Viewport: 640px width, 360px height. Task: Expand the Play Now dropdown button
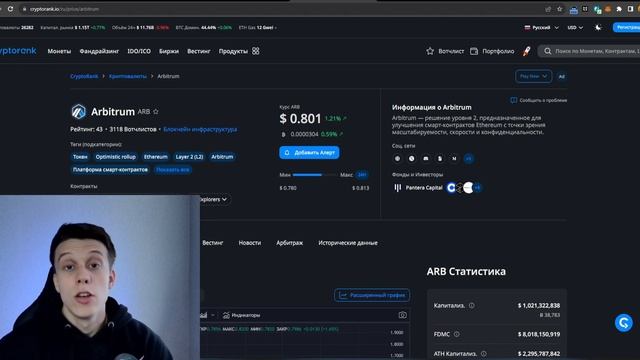(x=533, y=76)
